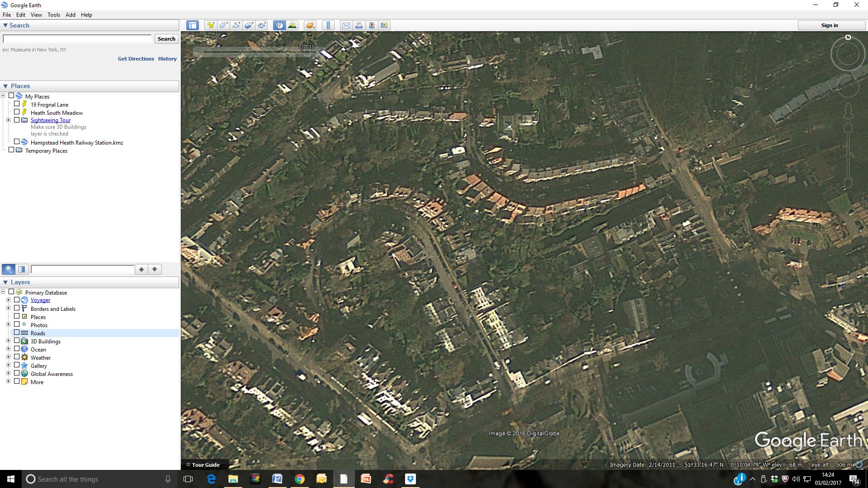
Task: Click the Move joystick control
Action: 848,86
